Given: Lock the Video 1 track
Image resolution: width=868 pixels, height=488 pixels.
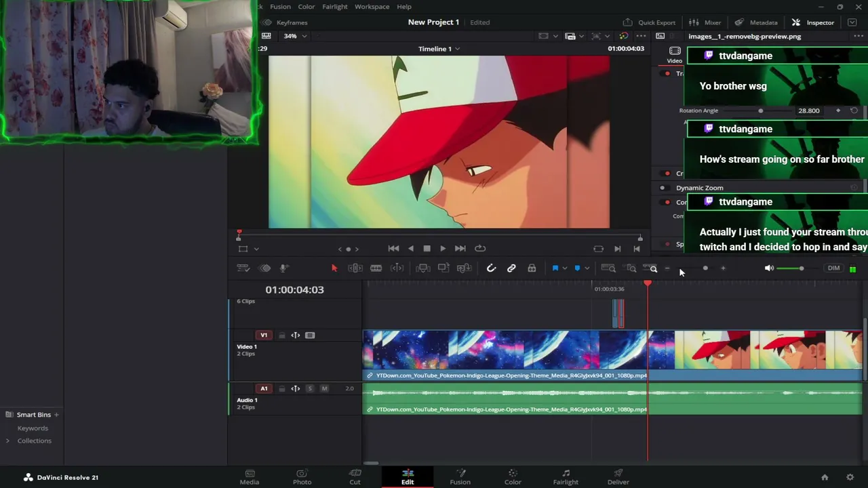Looking at the screenshot, I should pyautogui.click(x=281, y=335).
